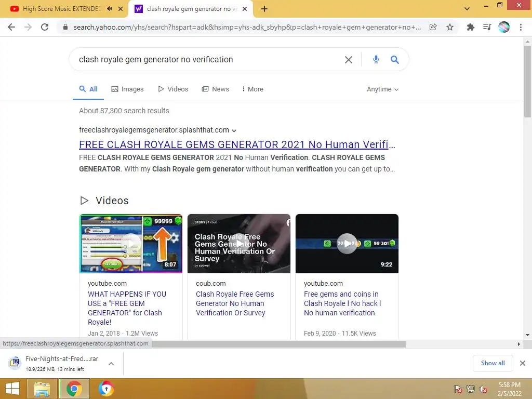Viewport: 532px width, 399px height.
Task: Close the clash royale search tab
Action: click(245, 9)
